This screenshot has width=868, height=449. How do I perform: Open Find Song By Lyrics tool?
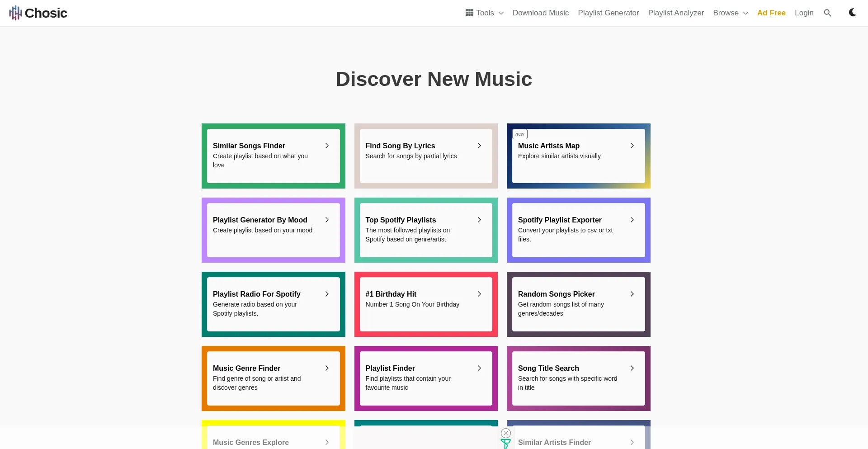point(400,146)
